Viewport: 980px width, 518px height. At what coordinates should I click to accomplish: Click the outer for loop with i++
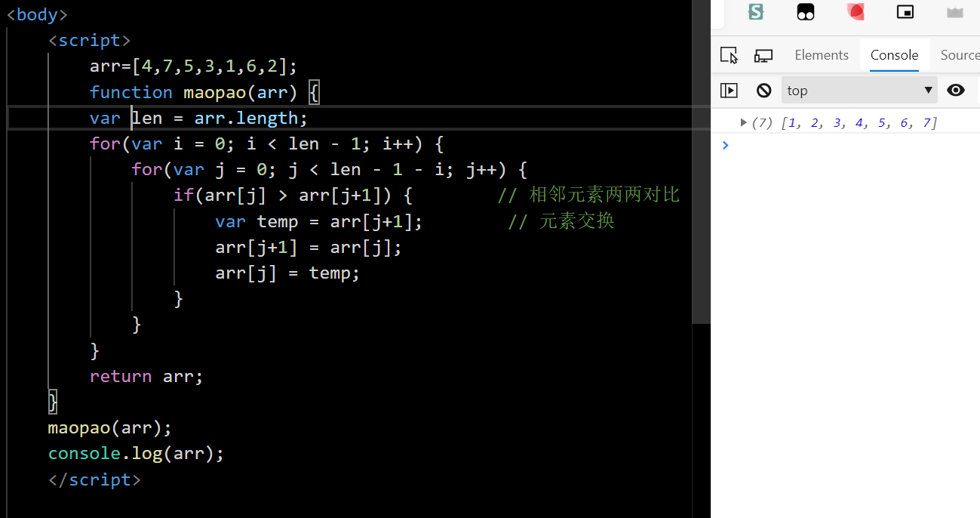click(267, 143)
